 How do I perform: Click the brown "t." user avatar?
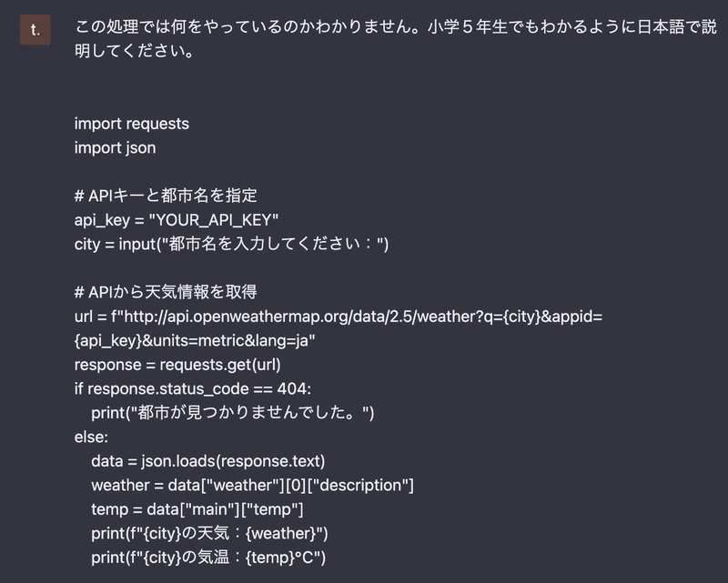point(35,30)
